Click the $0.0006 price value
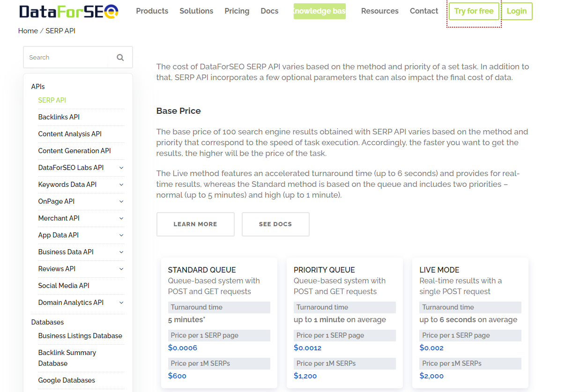 (x=183, y=348)
